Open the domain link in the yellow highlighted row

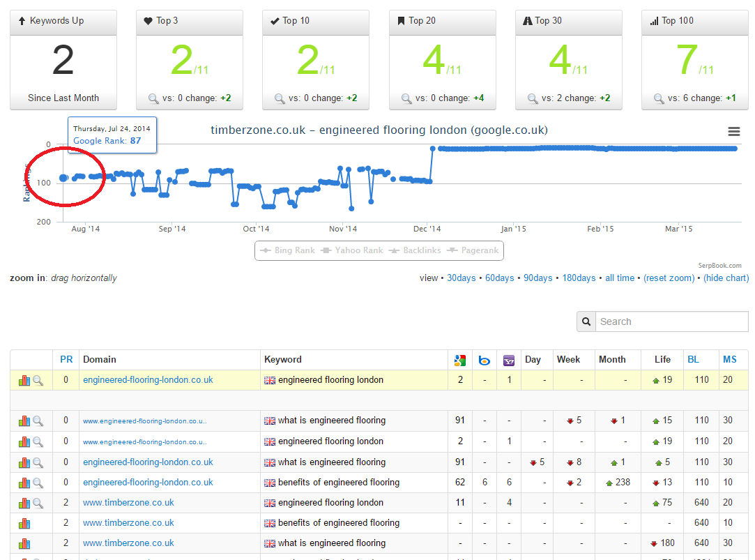click(148, 380)
